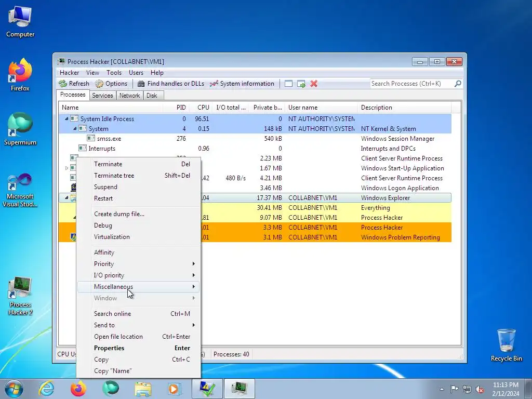Open the Microsoft Visual Studio desktop shortcut
This screenshot has width=532, height=399.
point(20,190)
